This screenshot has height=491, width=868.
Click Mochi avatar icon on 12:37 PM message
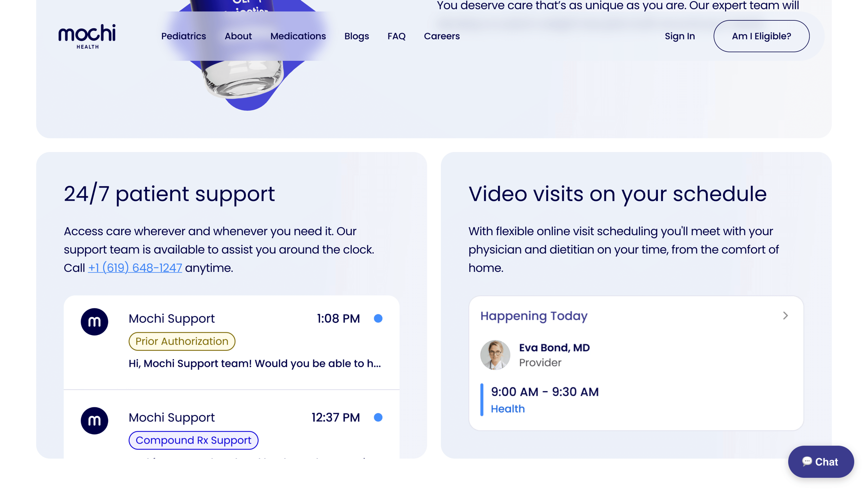pyautogui.click(x=95, y=420)
